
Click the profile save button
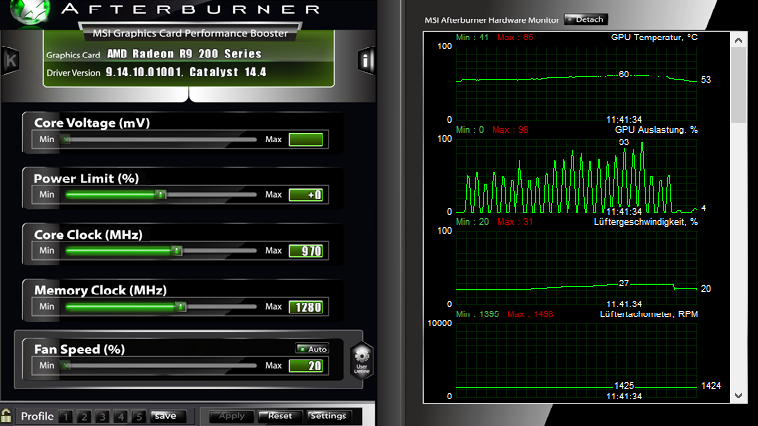(x=168, y=416)
